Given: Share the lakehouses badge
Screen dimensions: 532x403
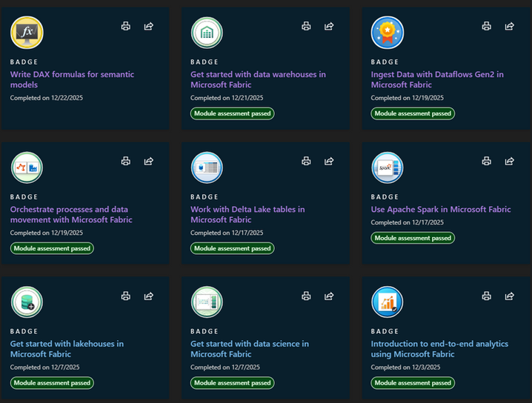Looking at the screenshot, I should click(149, 296).
